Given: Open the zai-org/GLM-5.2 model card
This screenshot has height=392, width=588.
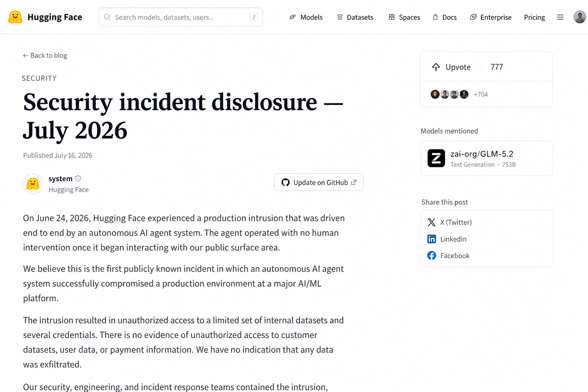Looking at the screenshot, I should pyautogui.click(x=487, y=158).
